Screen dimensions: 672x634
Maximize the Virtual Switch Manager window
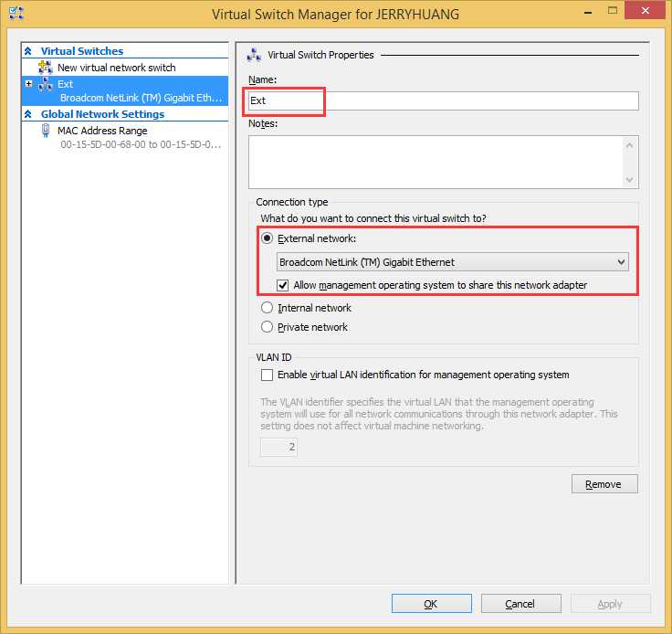click(613, 11)
